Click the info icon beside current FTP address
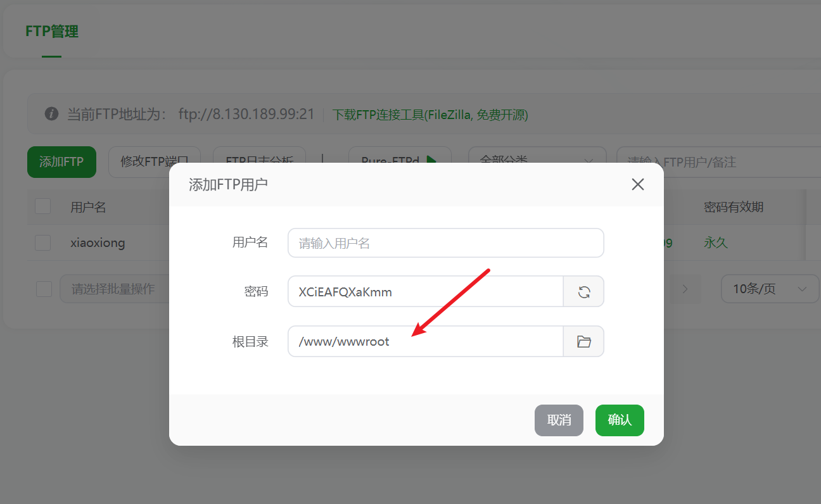 coord(52,114)
